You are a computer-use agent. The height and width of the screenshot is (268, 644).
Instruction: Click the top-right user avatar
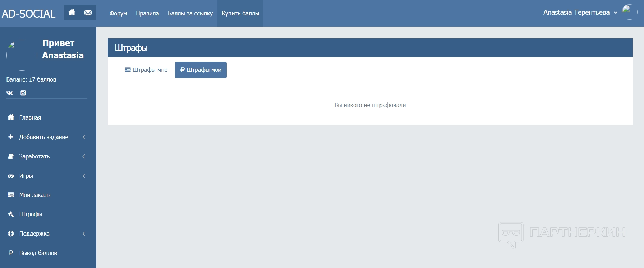coord(630,12)
